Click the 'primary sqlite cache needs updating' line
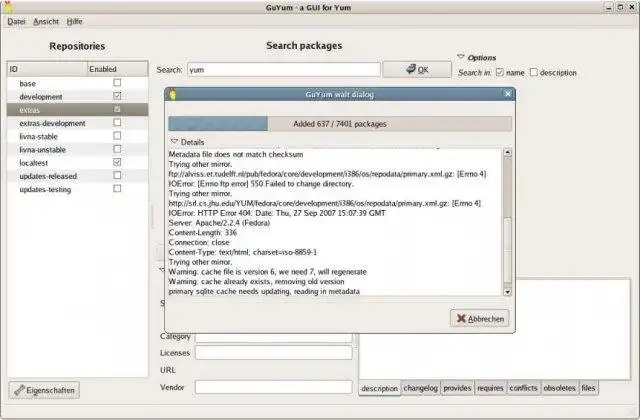 pyautogui.click(x=264, y=291)
